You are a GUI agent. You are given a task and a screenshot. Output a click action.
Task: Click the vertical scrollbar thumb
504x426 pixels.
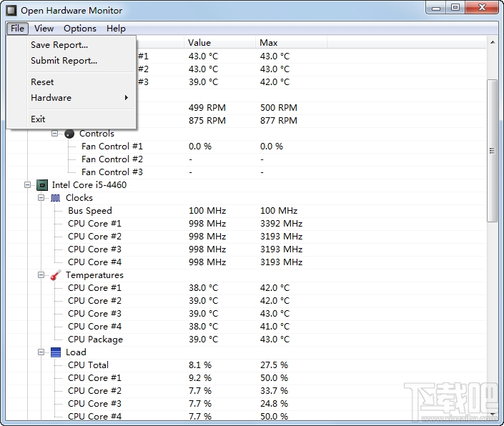492,150
